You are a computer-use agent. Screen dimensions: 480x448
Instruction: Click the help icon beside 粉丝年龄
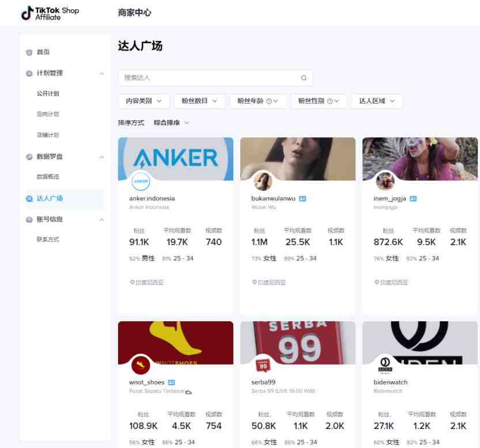point(269,101)
